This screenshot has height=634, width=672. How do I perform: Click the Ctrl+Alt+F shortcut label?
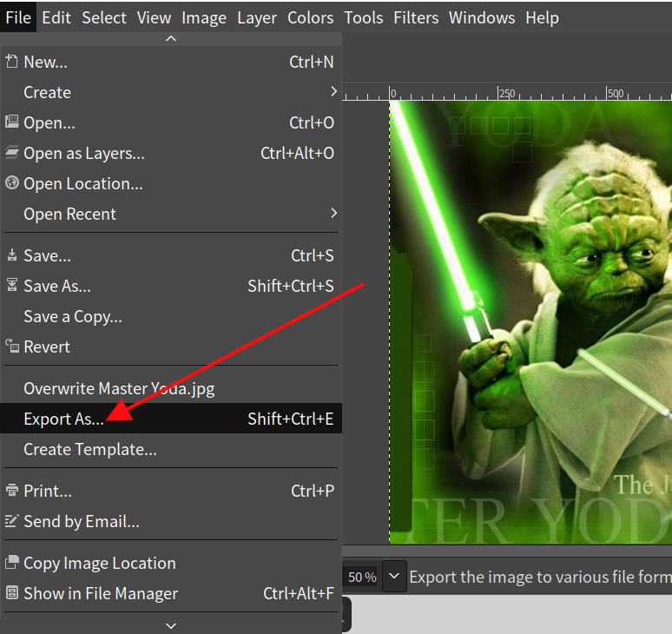point(299,594)
